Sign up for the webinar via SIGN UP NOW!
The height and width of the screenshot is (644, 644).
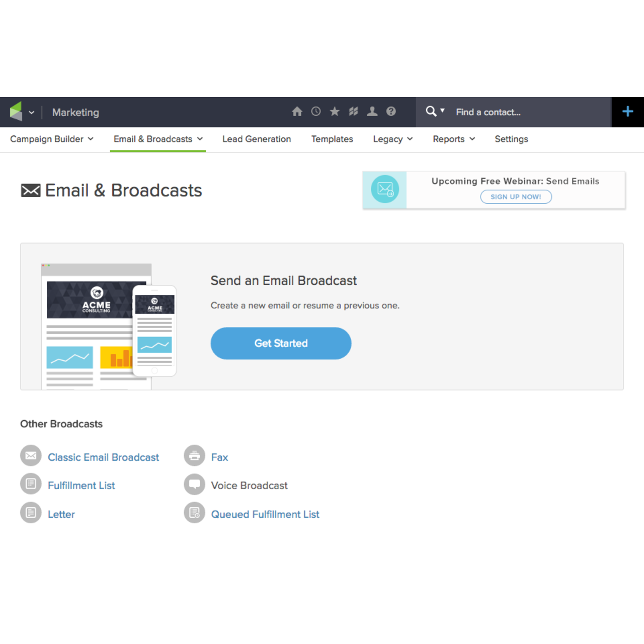pos(516,197)
